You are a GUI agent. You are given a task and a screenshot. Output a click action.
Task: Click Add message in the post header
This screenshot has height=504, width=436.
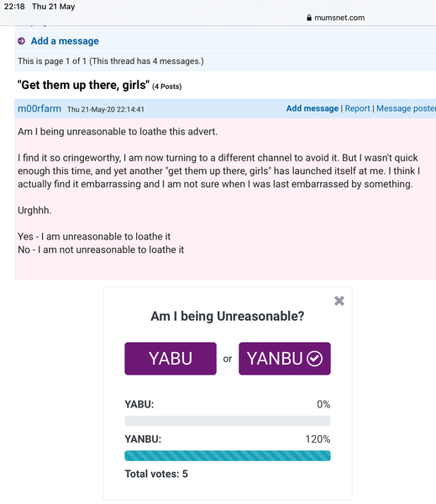tap(313, 108)
